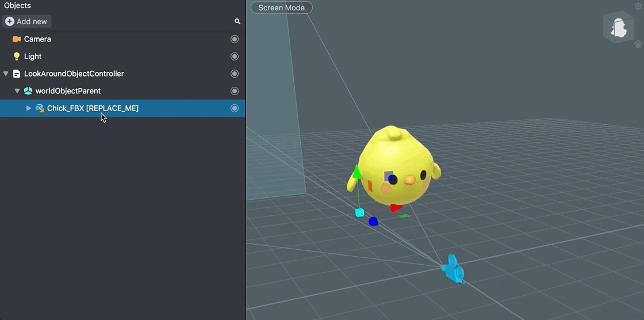Select the Camera item in Objects
This screenshot has height=320, width=644.
tap(37, 39)
